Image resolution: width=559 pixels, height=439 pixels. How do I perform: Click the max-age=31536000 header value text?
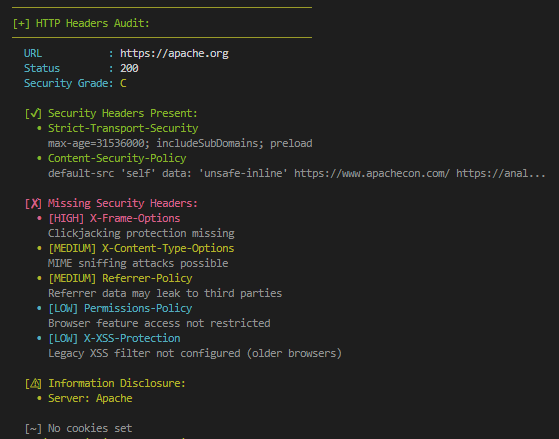pos(96,143)
